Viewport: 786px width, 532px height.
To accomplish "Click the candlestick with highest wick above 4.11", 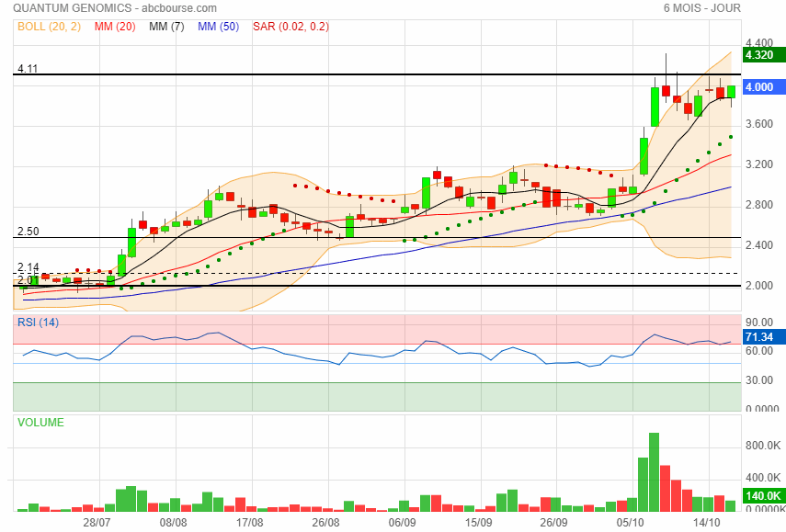I will [x=666, y=91].
